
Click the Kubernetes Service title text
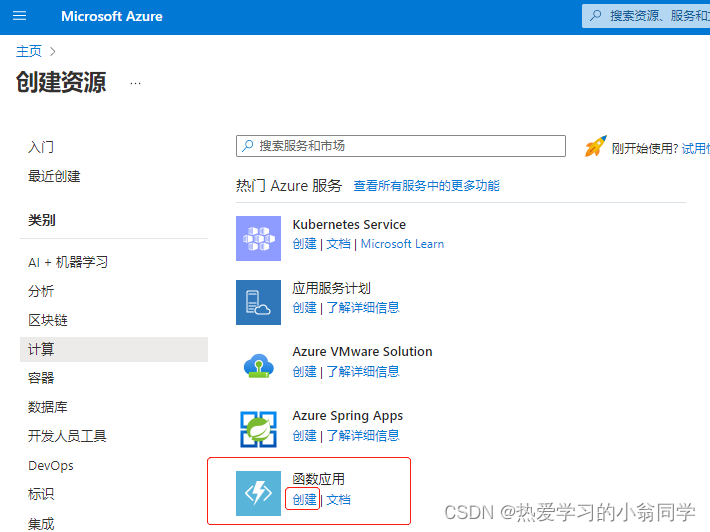pyautogui.click(x=349, y=225)
